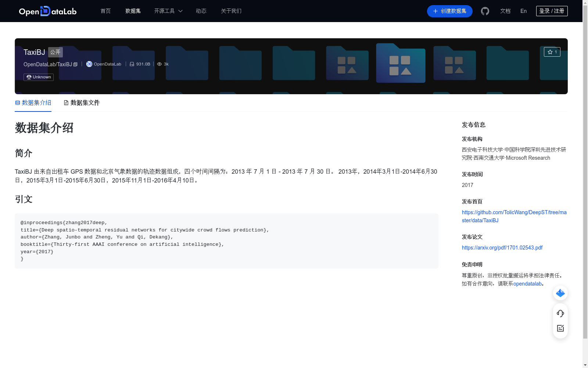Click the 创建数据集 button
The width and height of the screenshot is (588, 368).
click(x=449, y=11)
